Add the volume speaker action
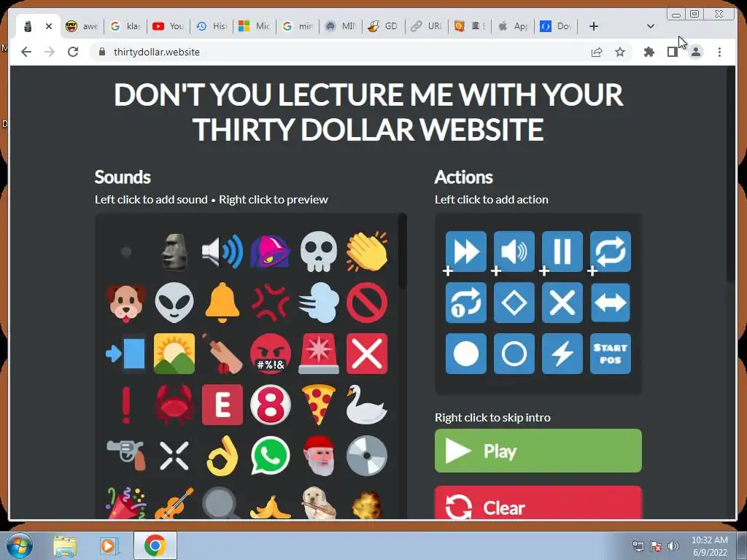The width and height of the screenshot is (747, 560). click(x=514, y=252)
